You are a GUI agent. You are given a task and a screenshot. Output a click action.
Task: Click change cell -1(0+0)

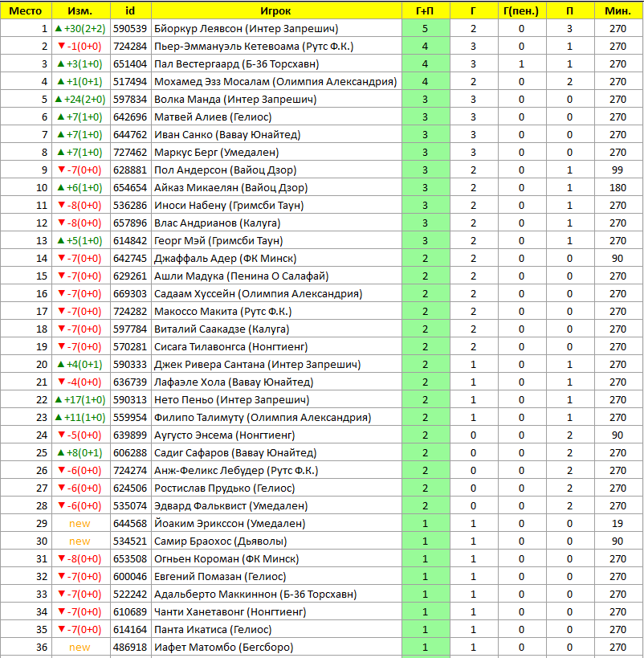79,46
